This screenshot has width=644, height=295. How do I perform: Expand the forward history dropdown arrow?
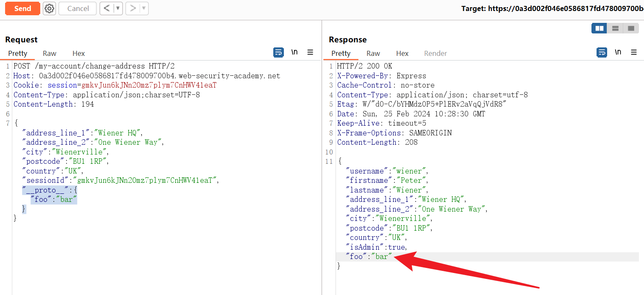point(144,8)
